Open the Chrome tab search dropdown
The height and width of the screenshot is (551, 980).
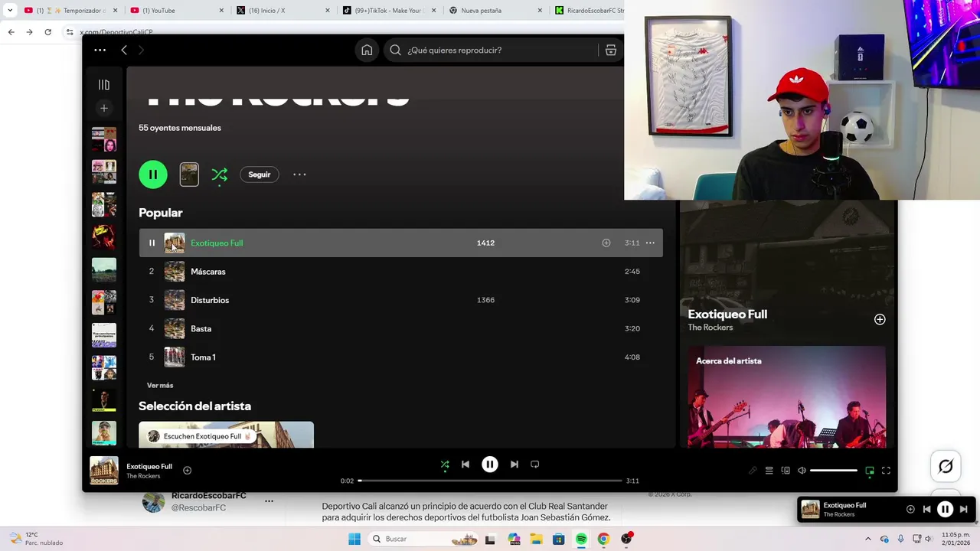(10, 10)
